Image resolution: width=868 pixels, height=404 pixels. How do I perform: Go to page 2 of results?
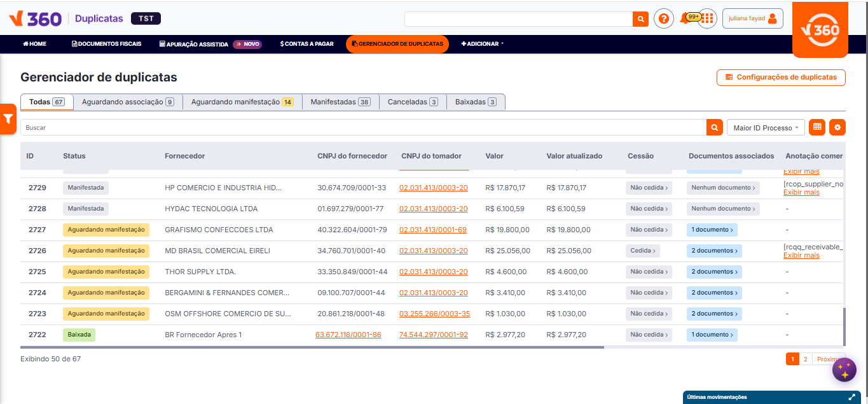805,359
